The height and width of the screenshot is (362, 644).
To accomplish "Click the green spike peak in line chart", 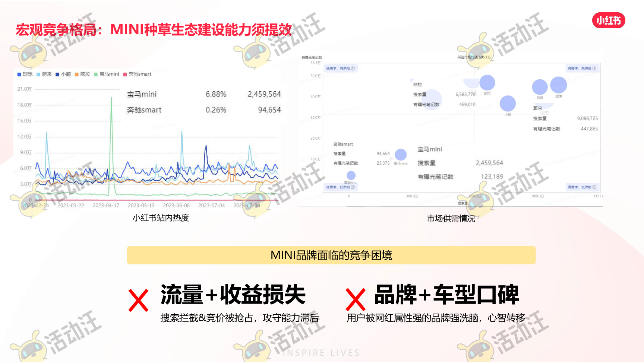I will [x=111, y=98].
